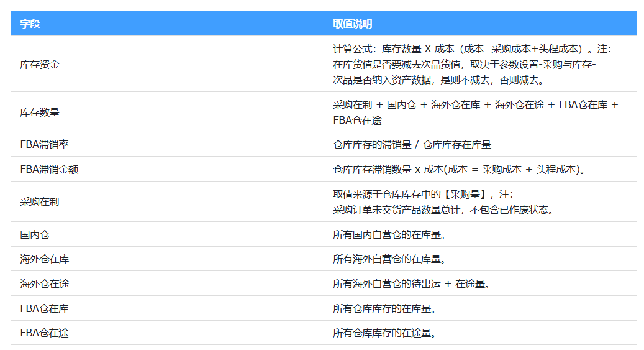The width and height of the screenshot is (644, 350).
Task: Select the 国内仓 field cell
Action: click(x=167, y=234)
